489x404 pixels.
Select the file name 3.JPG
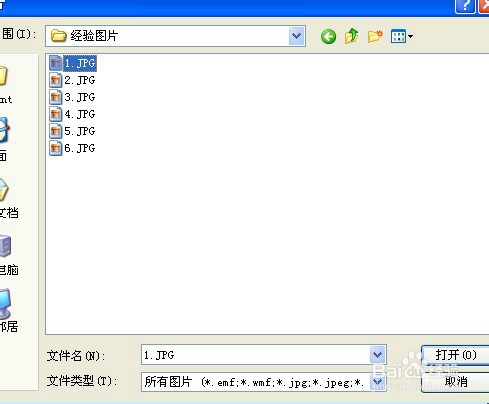point(80,97)
